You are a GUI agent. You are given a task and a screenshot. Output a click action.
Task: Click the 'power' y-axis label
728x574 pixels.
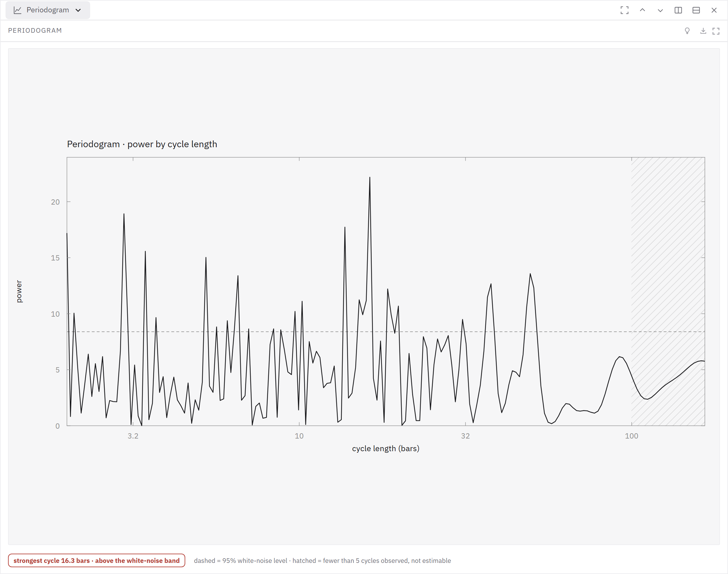click(x=19, y=291)
